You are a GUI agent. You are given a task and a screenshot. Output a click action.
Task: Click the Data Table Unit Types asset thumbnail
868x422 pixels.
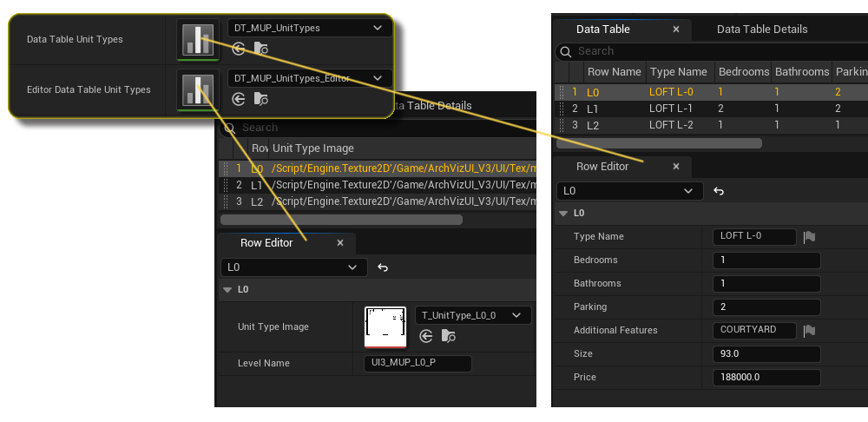coord(196,40)
